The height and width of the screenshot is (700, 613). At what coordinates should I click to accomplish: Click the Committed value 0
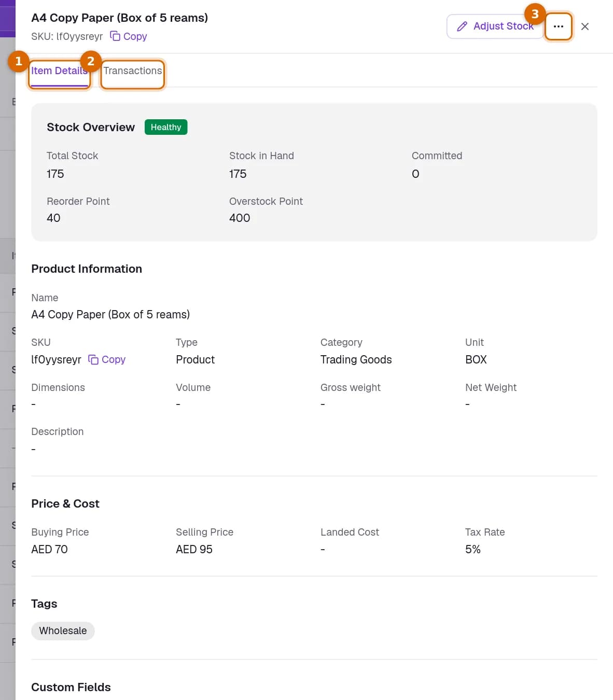[415, 174]
